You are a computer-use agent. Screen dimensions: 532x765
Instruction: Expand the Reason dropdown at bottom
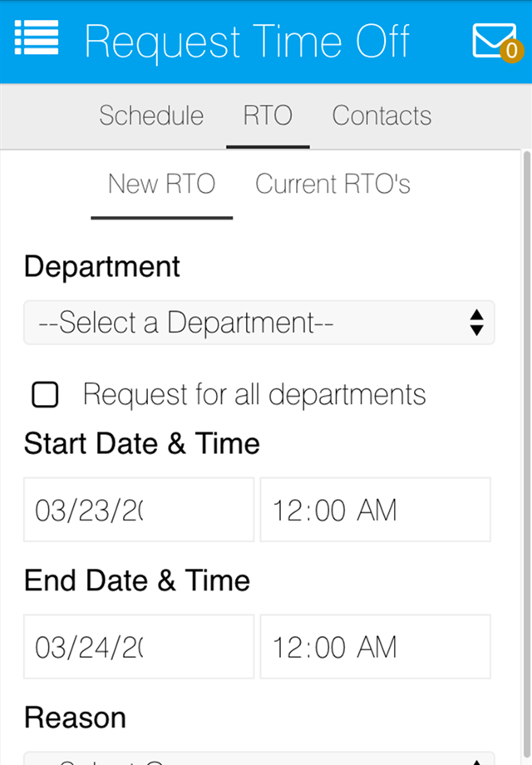coord(259,758)
